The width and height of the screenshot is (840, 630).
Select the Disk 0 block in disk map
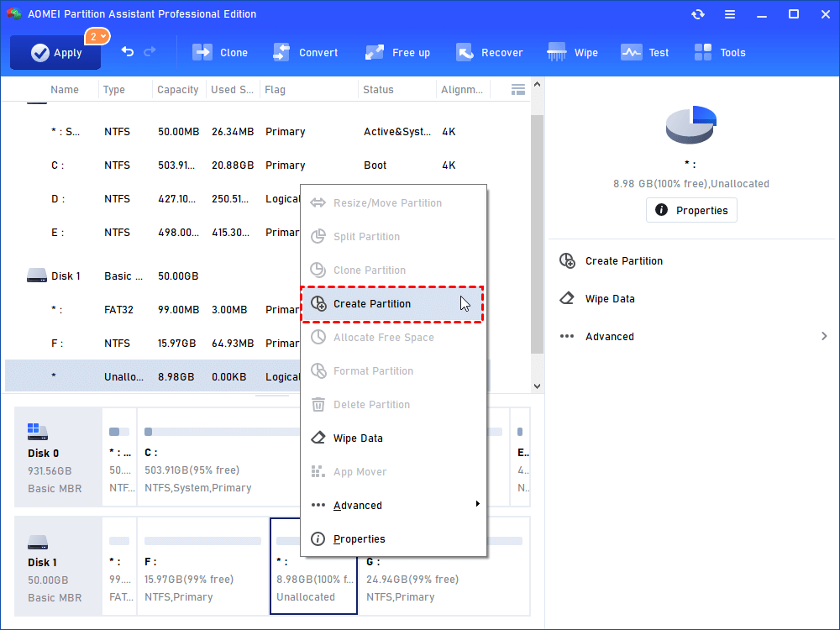58,457
